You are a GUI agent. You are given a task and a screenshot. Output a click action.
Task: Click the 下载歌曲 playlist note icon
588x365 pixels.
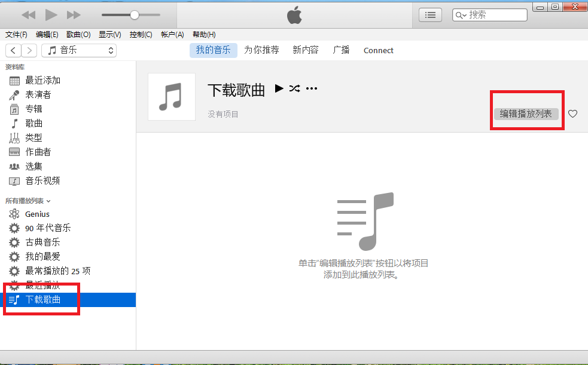click(14, 300)
